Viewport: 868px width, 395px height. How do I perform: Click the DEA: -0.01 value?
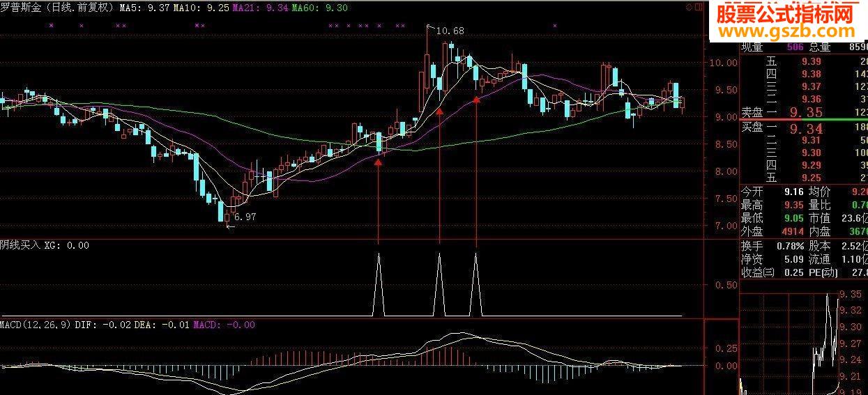[161, 325]
